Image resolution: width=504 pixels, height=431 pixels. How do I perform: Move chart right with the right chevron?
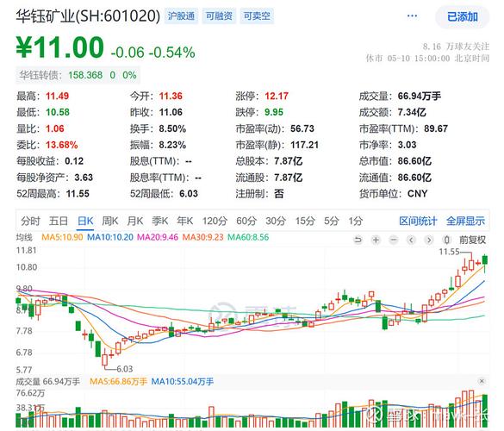(429, 240)
